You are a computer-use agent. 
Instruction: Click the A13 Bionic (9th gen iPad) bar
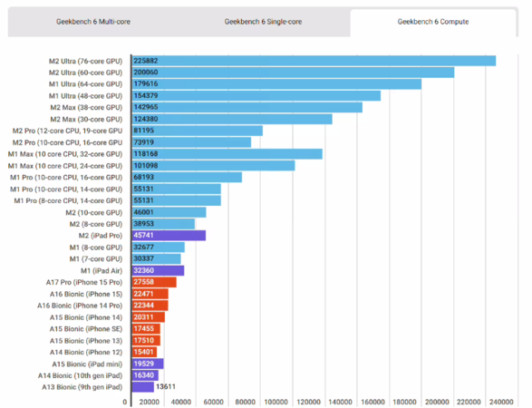click(143, 387)
